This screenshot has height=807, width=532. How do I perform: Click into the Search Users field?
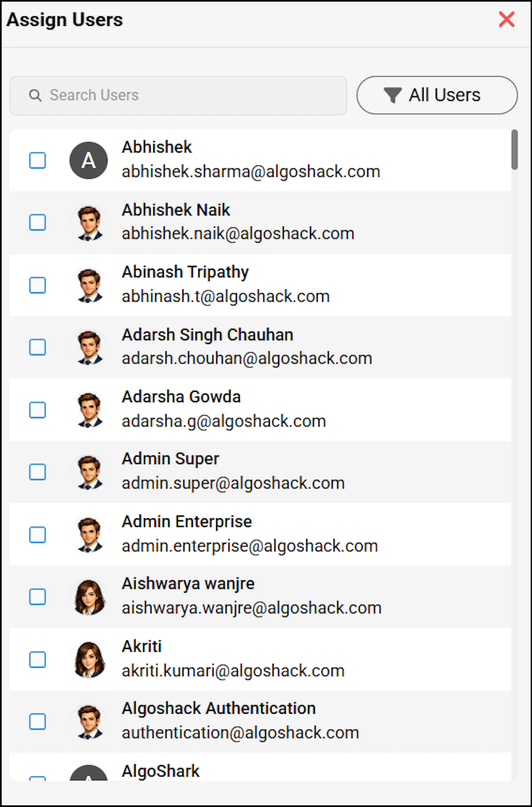(x=178, y=95)
